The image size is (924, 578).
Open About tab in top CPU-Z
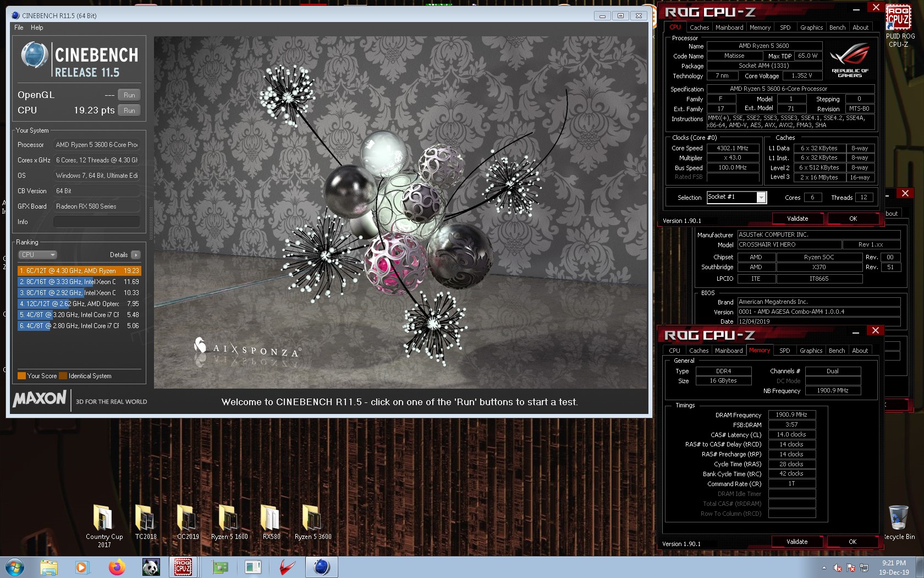[861, 28]
